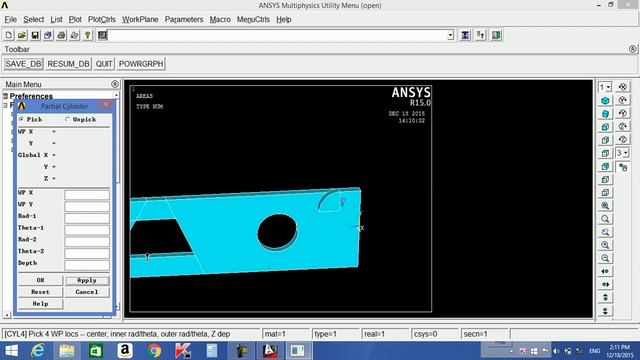
Task: Click Apply in Partial Cylinder dialog
Action: (x=87, y=280)
